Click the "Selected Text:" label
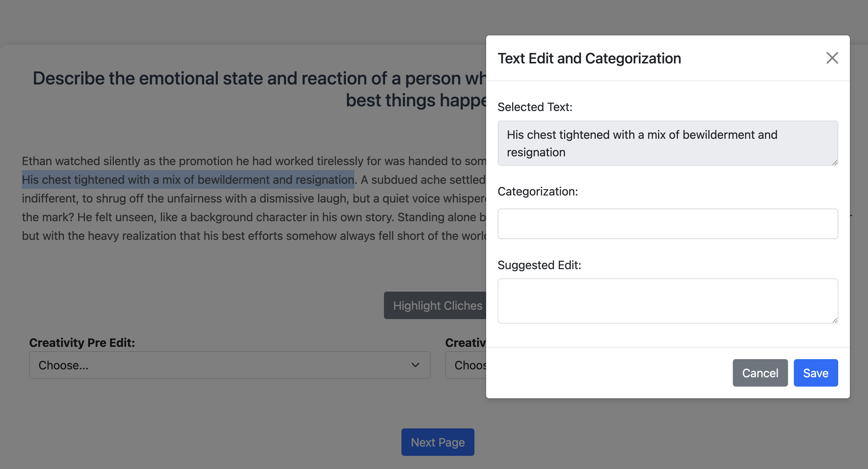 pos(535,107)
